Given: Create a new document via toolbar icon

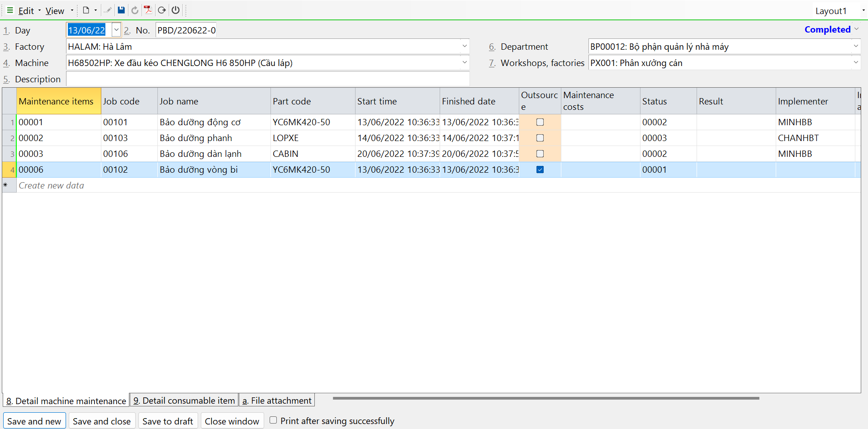Looking at the screenshot, I should coord(85,10).
